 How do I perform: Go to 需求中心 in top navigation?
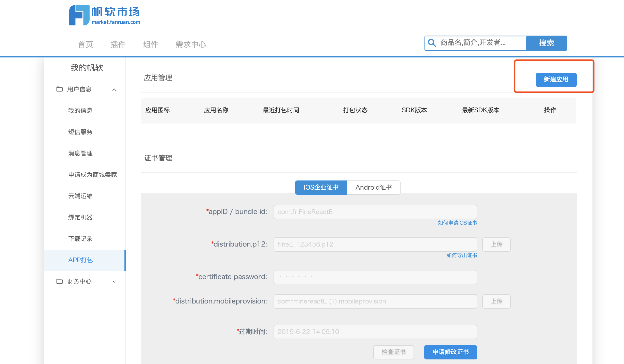191,44
